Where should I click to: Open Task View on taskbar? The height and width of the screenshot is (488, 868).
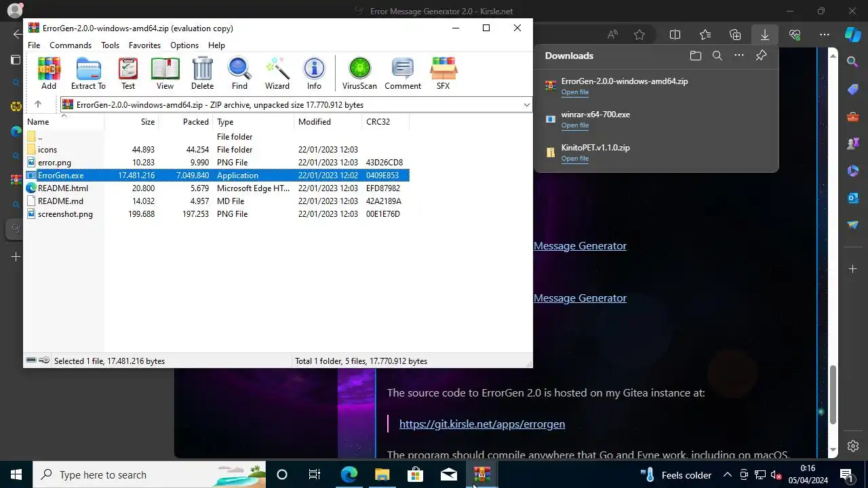pyautogui.click(x=314, y=474)
